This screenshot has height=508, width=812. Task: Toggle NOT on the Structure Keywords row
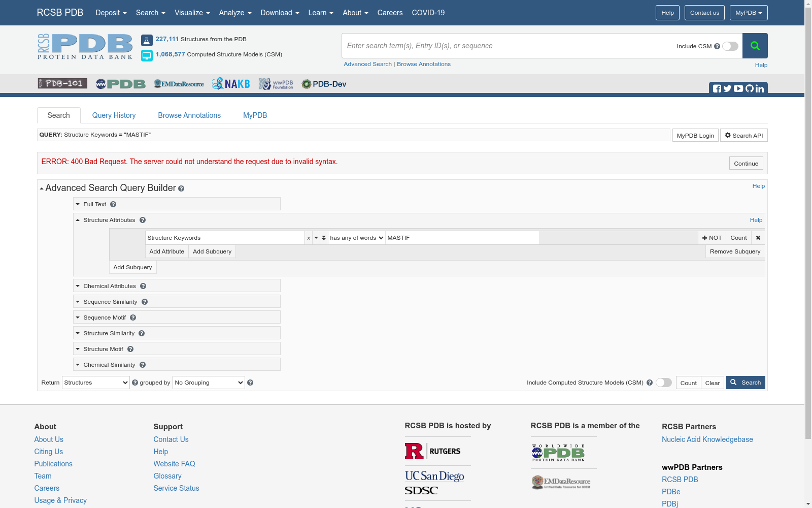coord(712,238)
